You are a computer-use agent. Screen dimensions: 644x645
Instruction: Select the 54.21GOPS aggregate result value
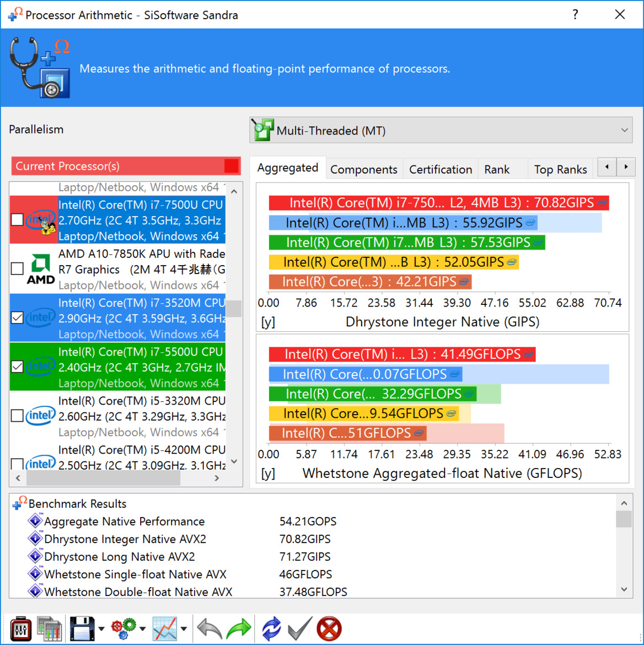tap(308, 521)
